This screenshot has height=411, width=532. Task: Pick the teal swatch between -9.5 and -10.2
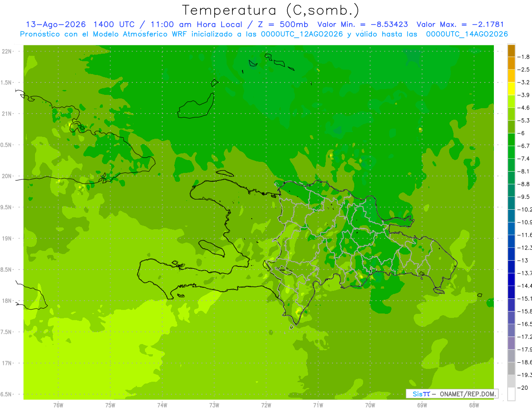click(511, 203)
